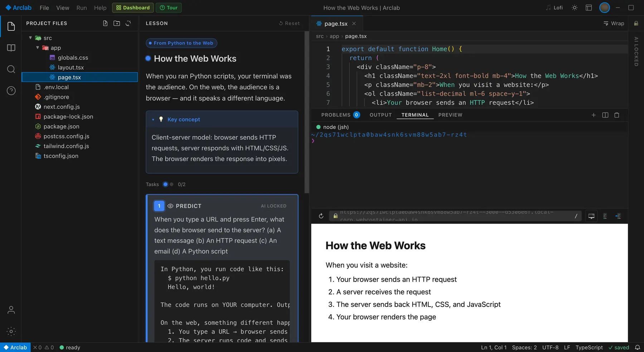Screen dimensions: 644x352
Task: Open the account person icon in sidebar
Action: (x=11, y=310)
